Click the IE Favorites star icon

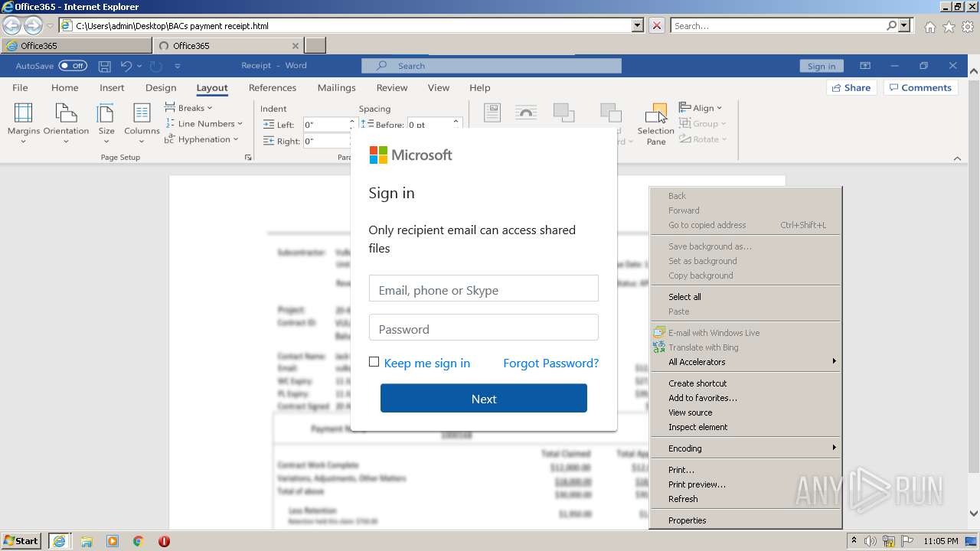pos(949,27)
